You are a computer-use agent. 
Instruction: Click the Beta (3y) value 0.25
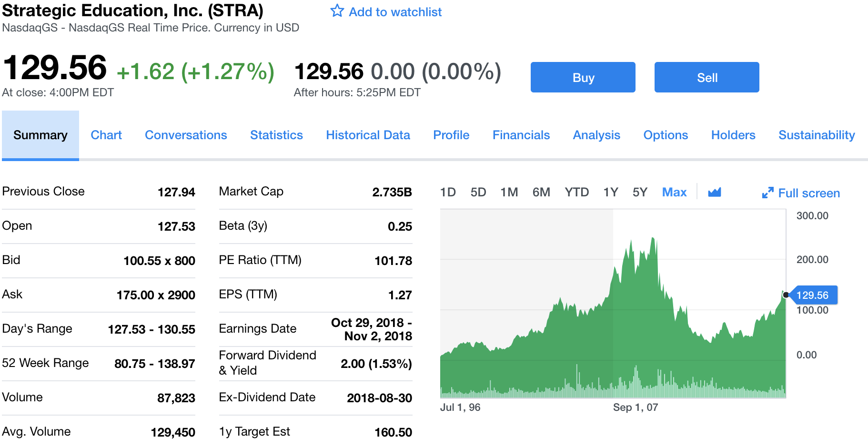point(400,226)
